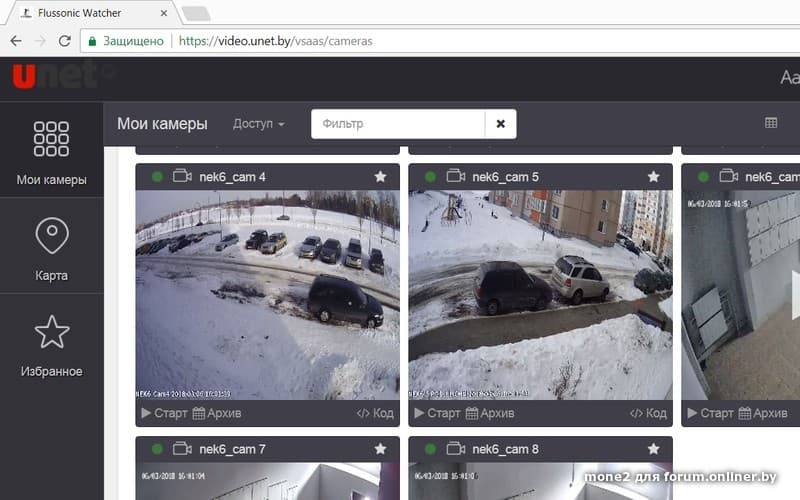Open the Доступ dropdown
Viewport: 800px width, 500px height.
pyautogui.click(x=258, y=123)
